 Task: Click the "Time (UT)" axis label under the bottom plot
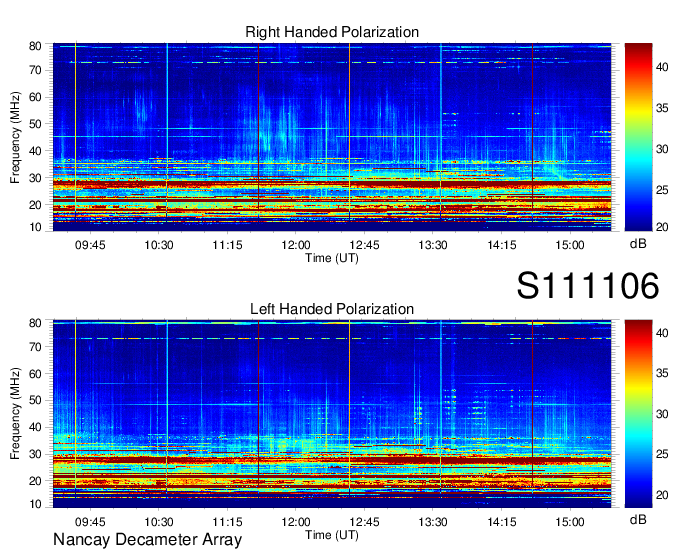pos(332,535)
